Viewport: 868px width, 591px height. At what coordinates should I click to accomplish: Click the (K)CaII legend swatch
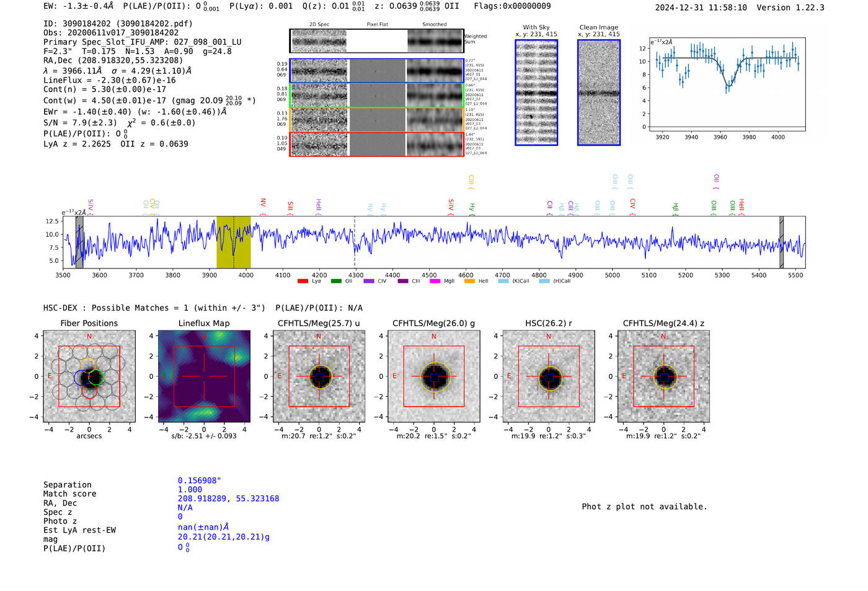tap(503, 282)
